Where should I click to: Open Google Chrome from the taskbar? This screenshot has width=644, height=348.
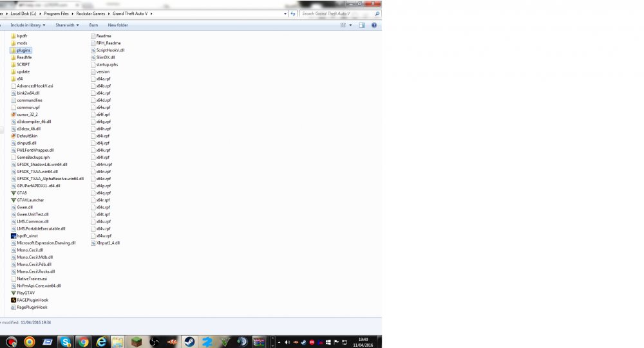(x=83, y=342)
